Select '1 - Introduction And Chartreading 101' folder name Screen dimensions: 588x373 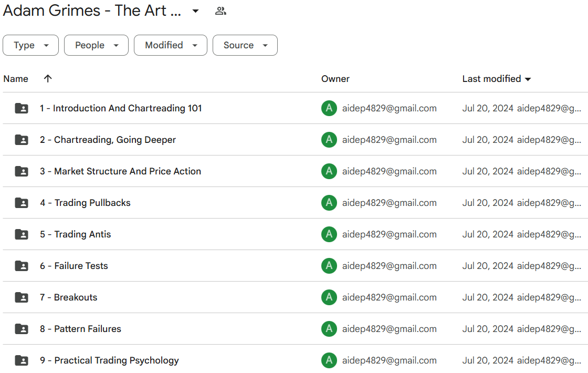(x=121, y=108)
